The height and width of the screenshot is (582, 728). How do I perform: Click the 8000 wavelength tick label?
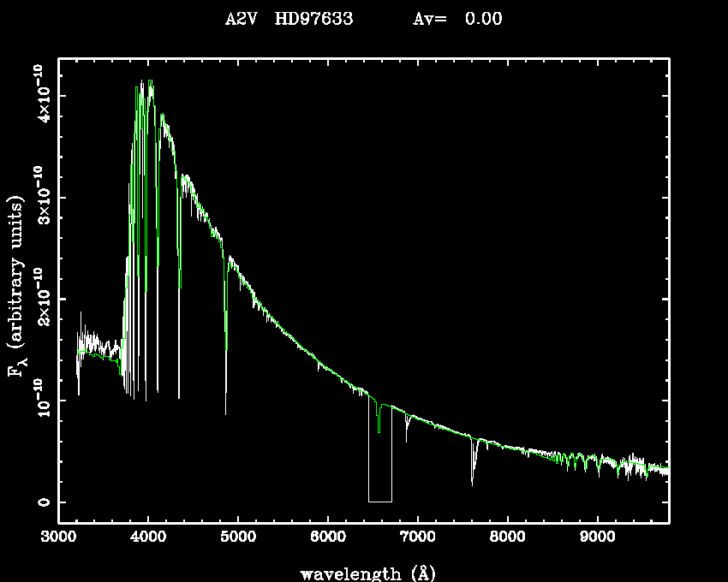507,538
